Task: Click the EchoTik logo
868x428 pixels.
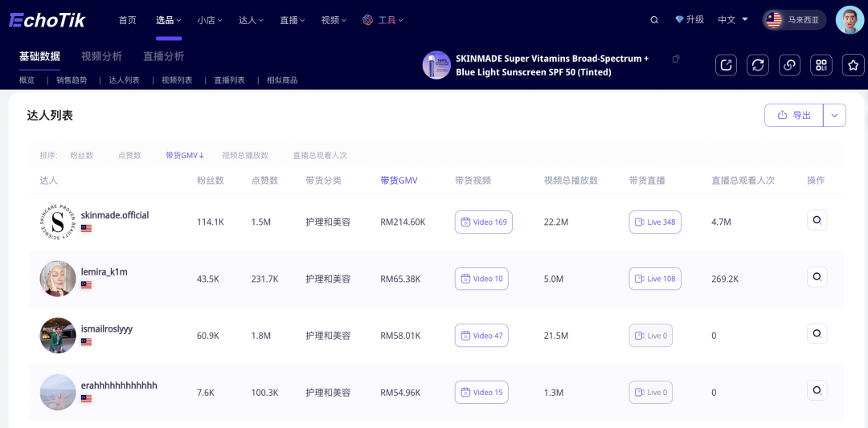Action: (x=47, y=20)
